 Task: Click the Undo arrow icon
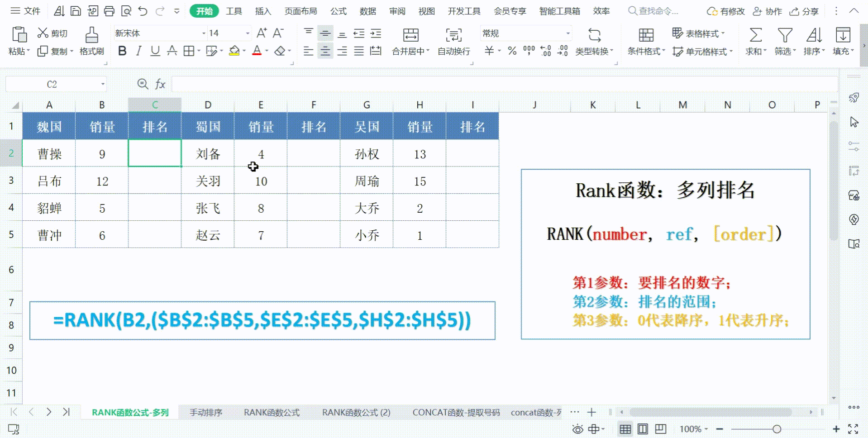click(x=143, y=11)
